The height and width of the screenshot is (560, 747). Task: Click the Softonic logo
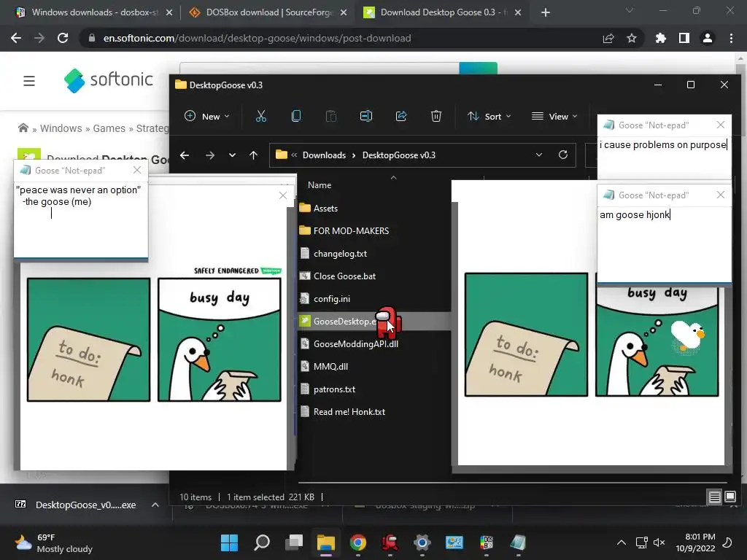(x=109, y=80)
